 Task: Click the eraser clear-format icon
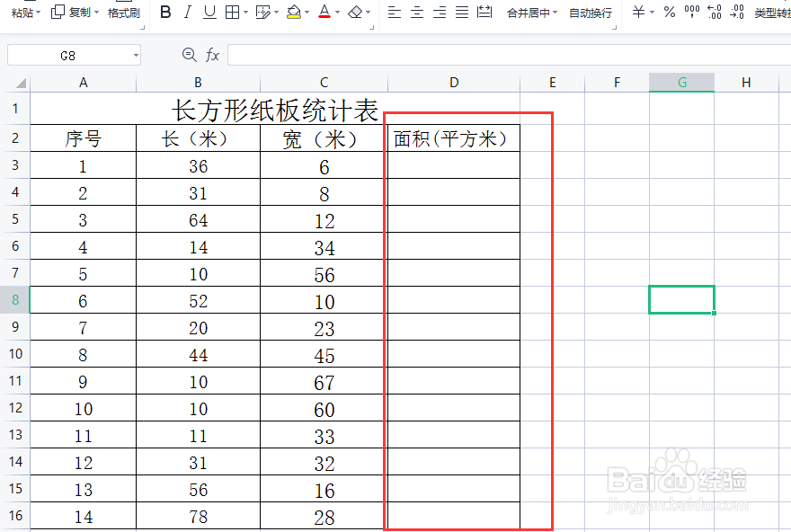coord(355,12)
